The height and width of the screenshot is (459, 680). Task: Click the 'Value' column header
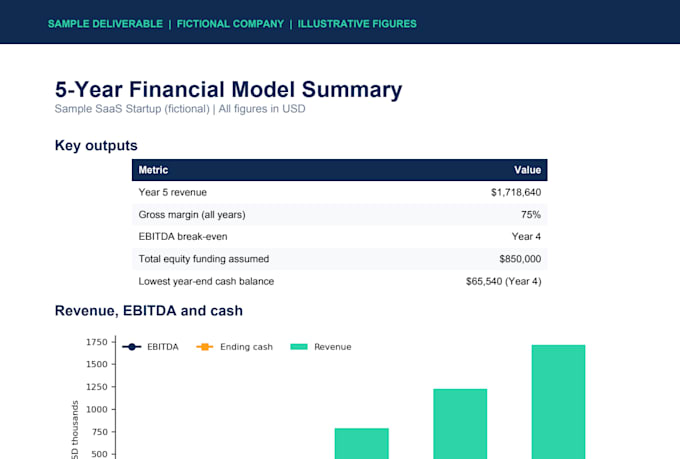coord(527,170)
